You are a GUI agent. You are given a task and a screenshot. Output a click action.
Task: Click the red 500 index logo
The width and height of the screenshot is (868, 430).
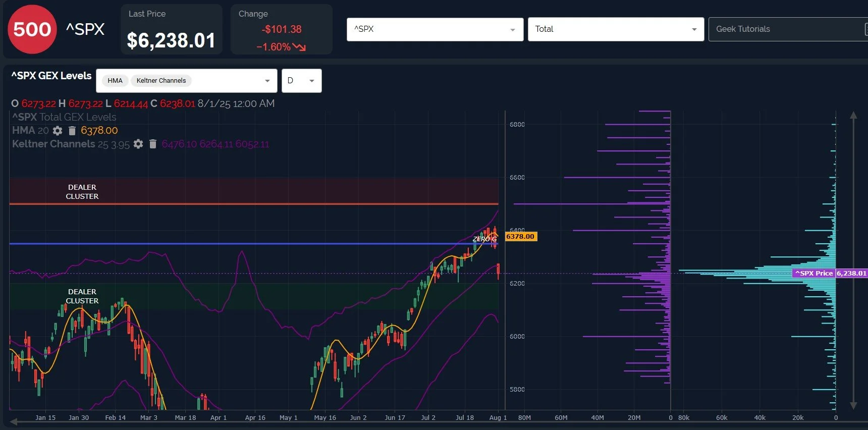[32, 29]
